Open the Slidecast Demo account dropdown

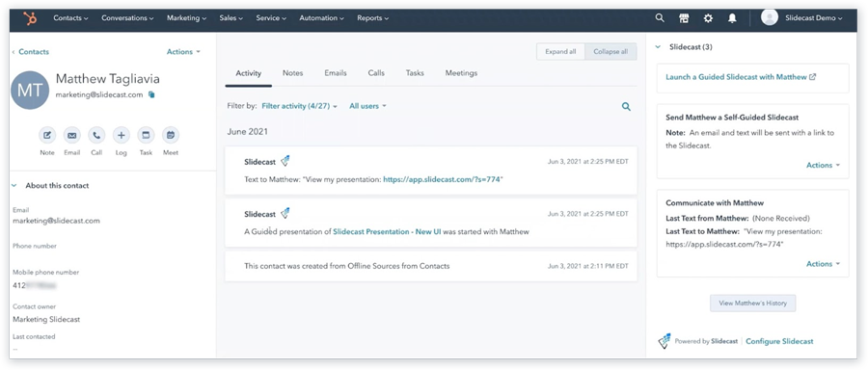pyautogui.click(x=814, y=18)
